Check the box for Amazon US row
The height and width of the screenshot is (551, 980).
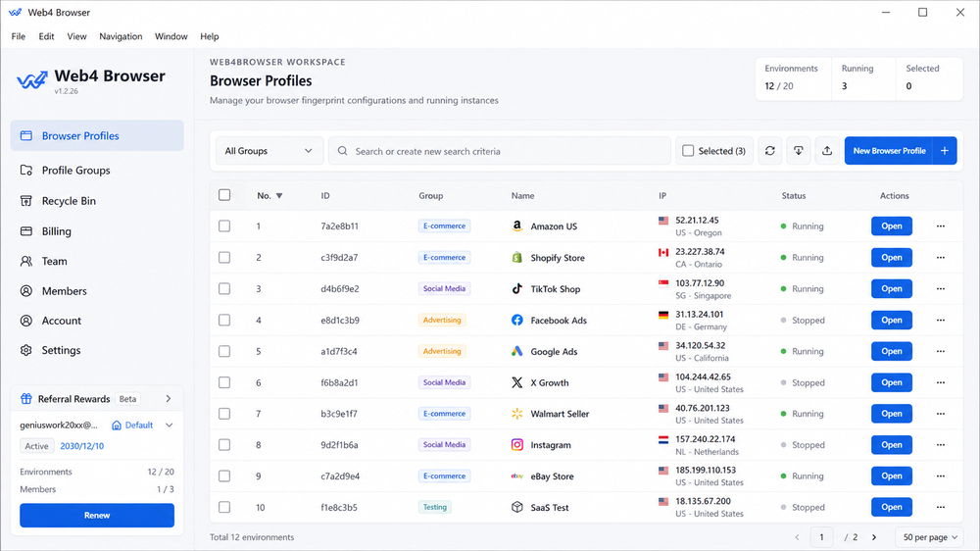(x=224, y=225)
